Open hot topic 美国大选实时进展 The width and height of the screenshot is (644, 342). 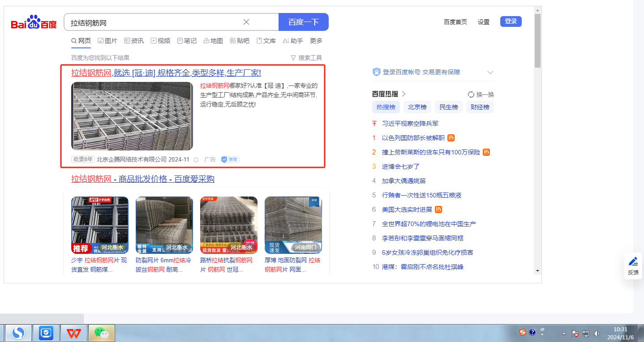pyautogui.click(x=407, y=209)
